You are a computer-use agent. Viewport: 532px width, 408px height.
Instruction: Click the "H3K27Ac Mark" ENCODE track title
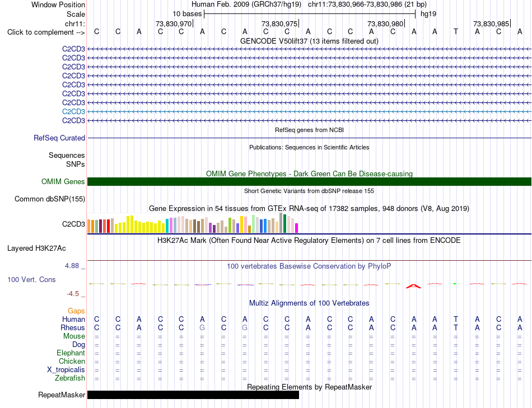click(x=309, y=241)
